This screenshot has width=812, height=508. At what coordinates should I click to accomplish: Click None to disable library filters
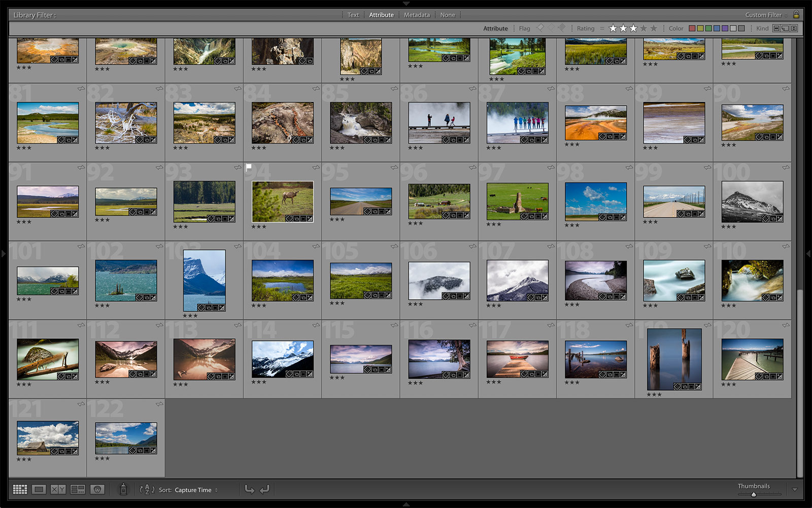[448, 15]
